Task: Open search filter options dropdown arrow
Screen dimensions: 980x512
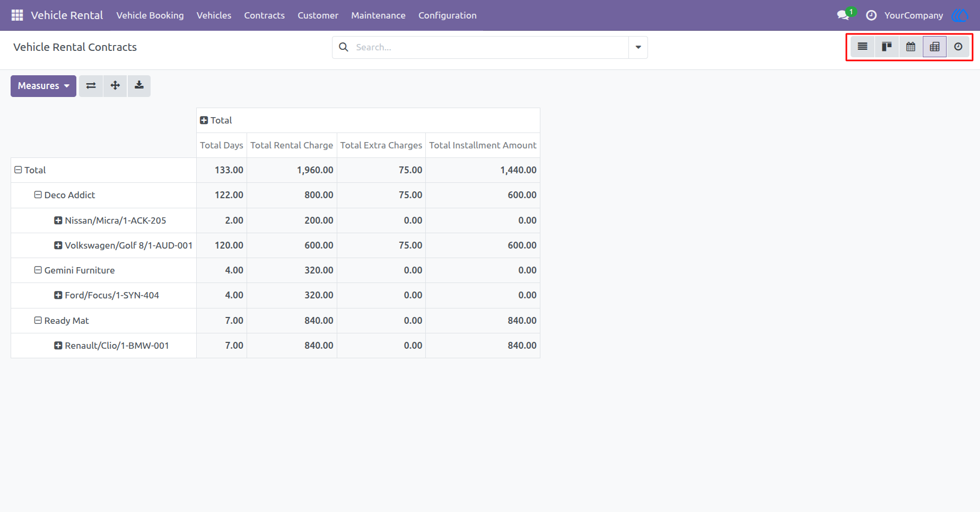Action: click(x=638, y=47)
